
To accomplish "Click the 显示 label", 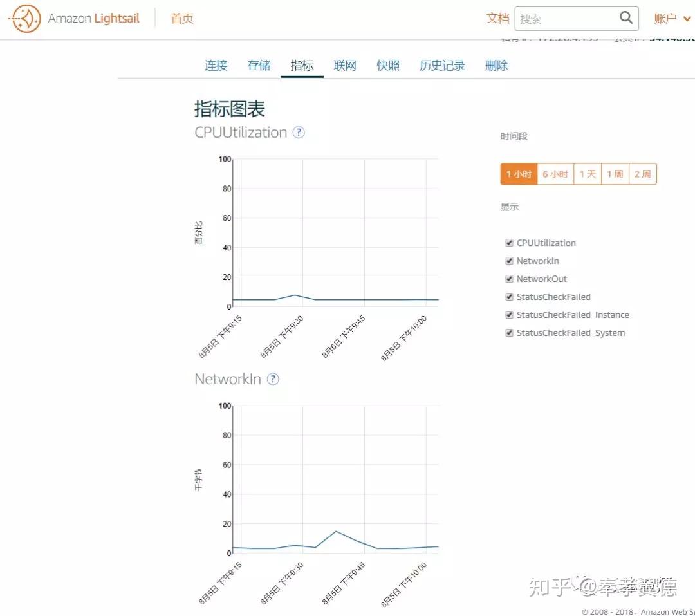I will (509, 207).
